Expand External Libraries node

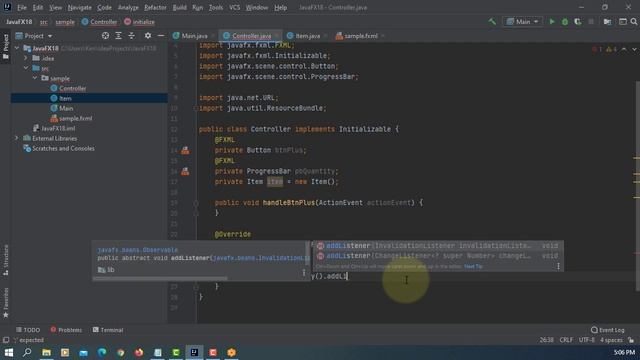coord(17,138)
